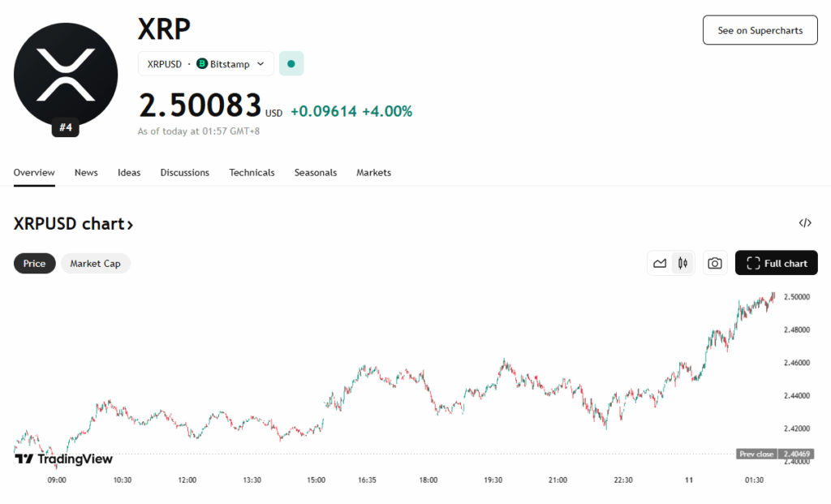Switch to area chart style
Screen dimensions: 831x504
(660, 264)
